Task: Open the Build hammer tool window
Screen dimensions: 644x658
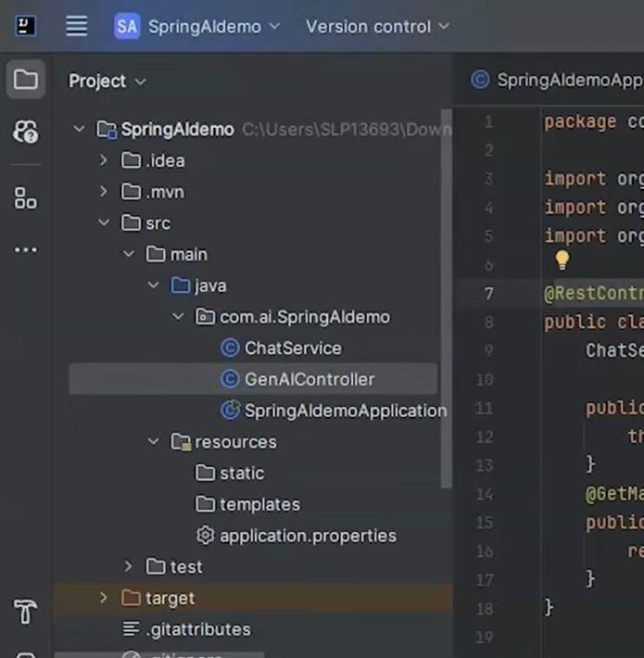Action: [x=26, y=612]
